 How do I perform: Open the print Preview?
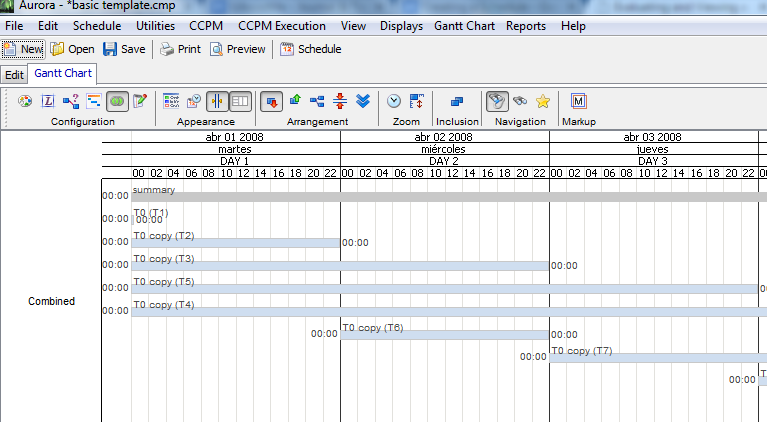237,49
